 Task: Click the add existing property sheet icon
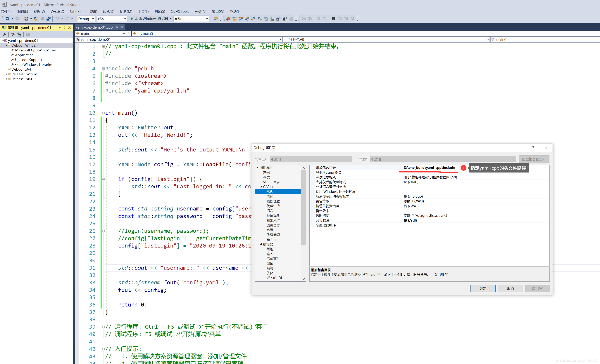[x=20, y=34]
